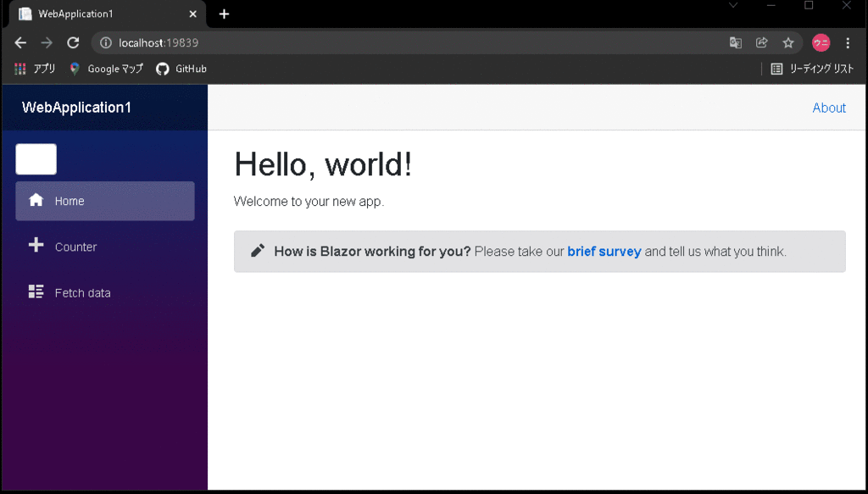Viewport: 868px width, 494px height.
Task: Click the share icon in the toolbar
Action: click(762, 42)
